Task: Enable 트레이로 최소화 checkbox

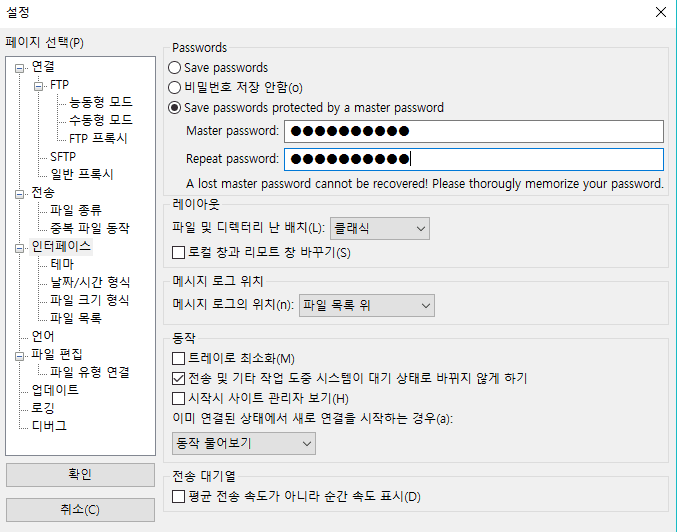Action: pyautogui.click(x=178, y=358)
